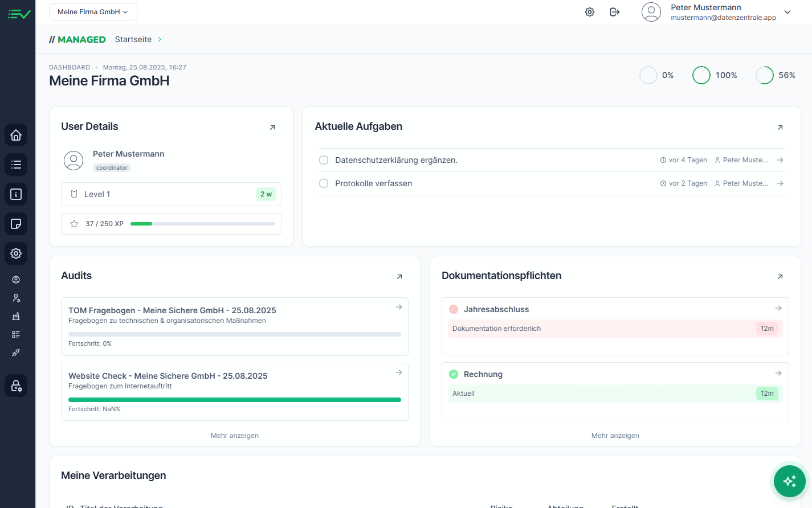The height and width of the screenshot is (508, 812).
Task: Expand the Startseite breadcrumb chevron
Action: pyautogui.click(x=159, y=39)
